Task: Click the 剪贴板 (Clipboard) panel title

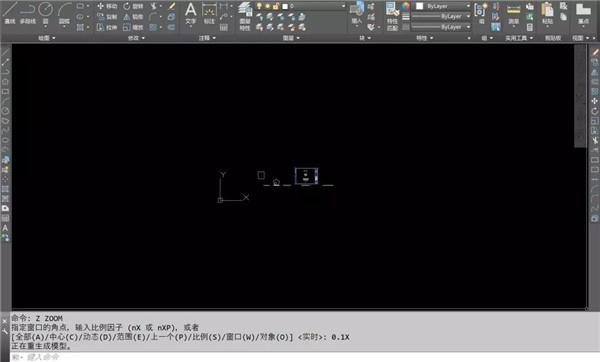Action: point(553,38)
